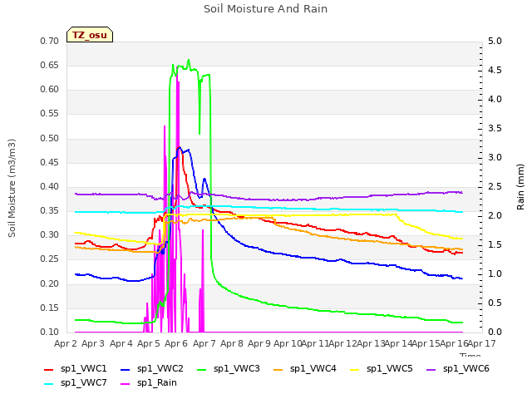Click the Apr 7 x-axis tick label

(x=204, y=343)
